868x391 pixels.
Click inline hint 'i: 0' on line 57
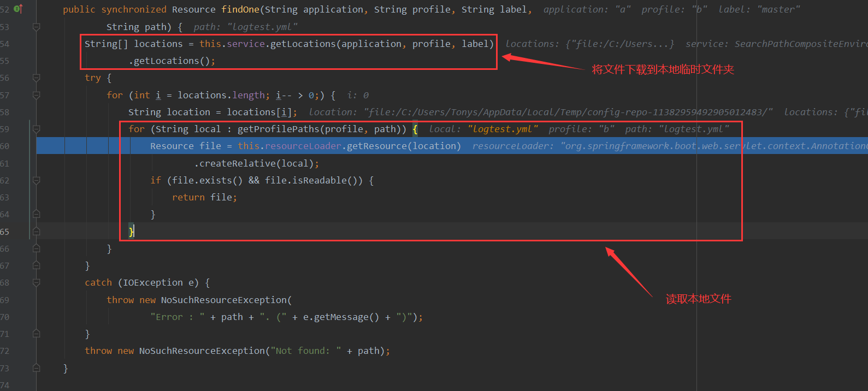tap(358, 95)
